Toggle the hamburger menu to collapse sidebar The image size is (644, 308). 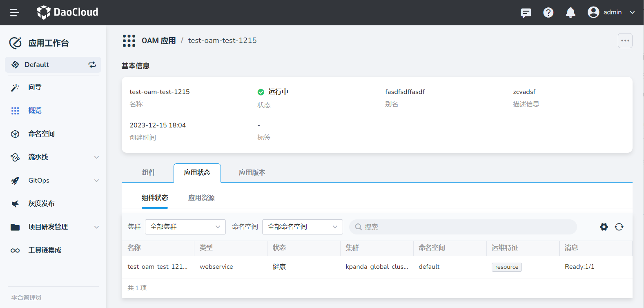(x=15, y=13)
